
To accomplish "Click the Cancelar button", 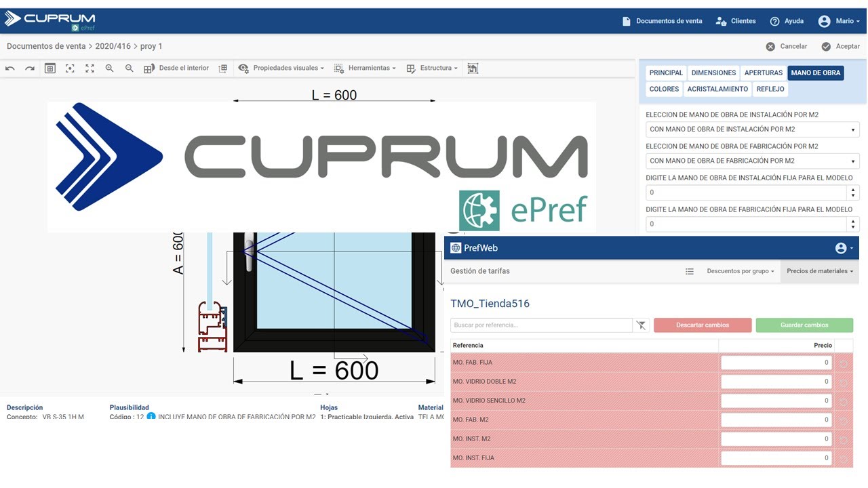I will click(787, 47).
